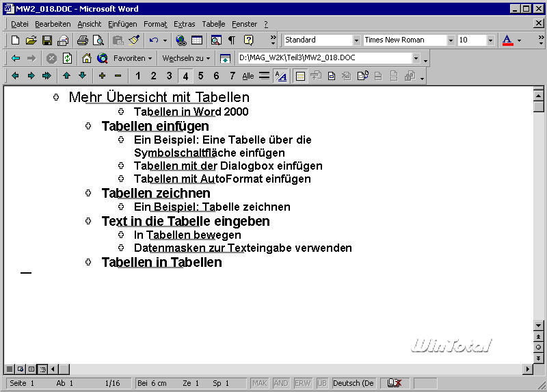547x392 pixels.
Task: Click the web Start Page house icon
Action: [86, 58]
